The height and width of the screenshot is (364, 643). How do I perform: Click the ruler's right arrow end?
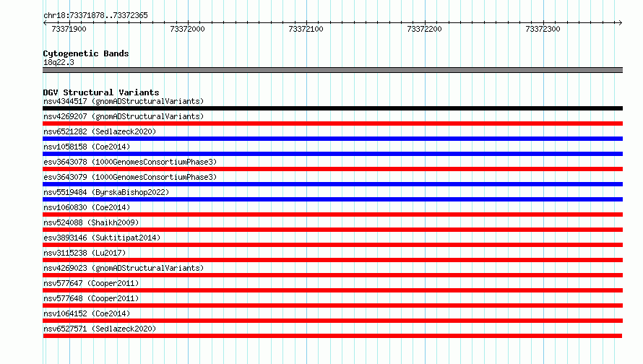[620, 23]
